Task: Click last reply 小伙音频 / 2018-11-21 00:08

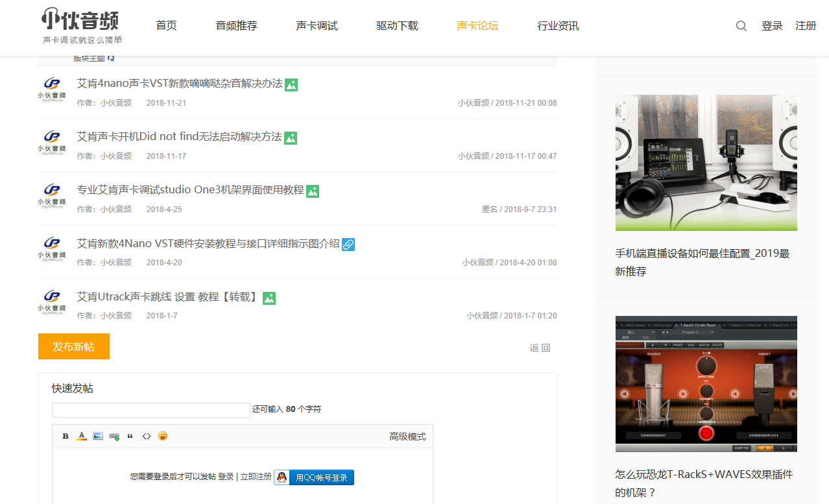Action: (x=507, y=103)
